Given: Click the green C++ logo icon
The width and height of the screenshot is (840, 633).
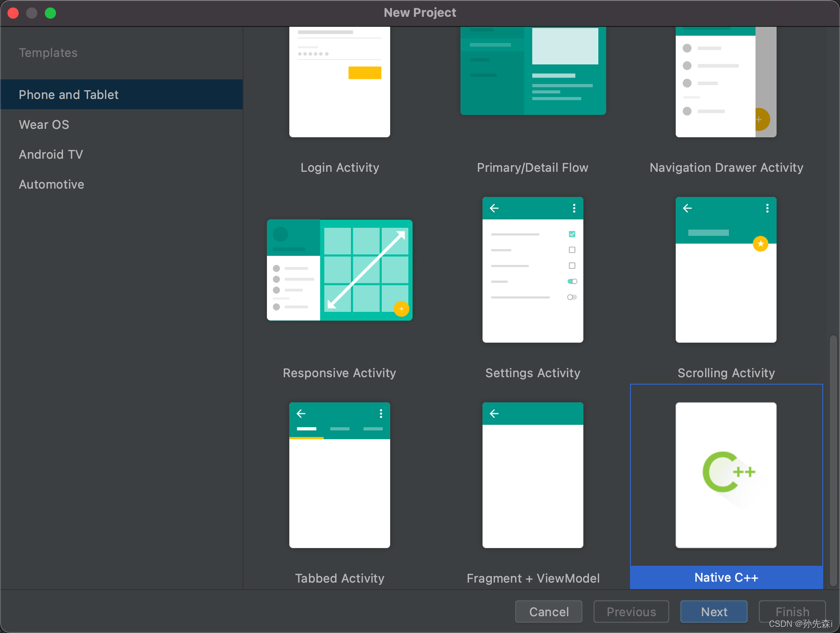Looking at the screenshot, I should coord(728,472).
